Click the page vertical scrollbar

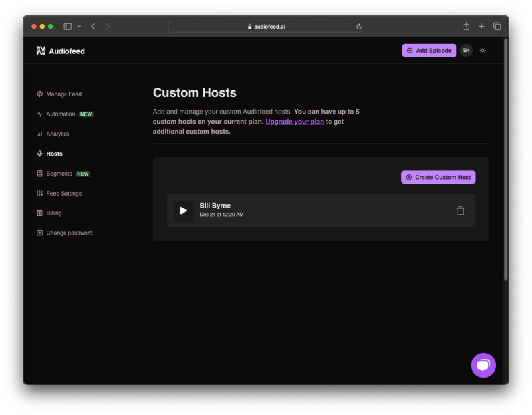tap(506, 160)
